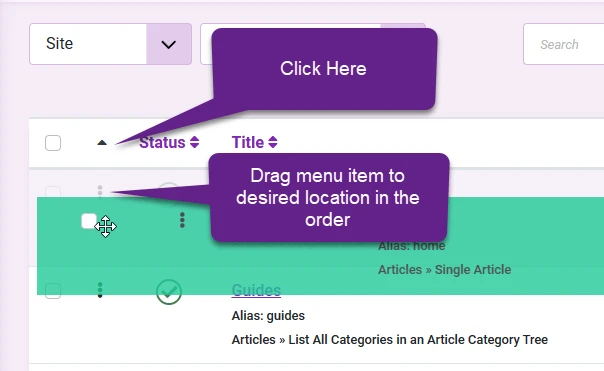
Task: Click the Drag menu item instruction callout
Action: pos(328,198)
